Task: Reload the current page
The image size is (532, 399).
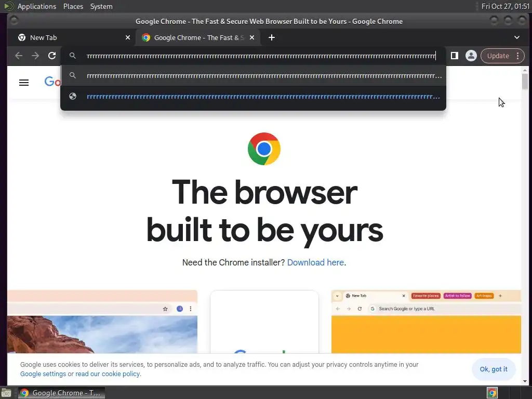Action: coord(52,56)
